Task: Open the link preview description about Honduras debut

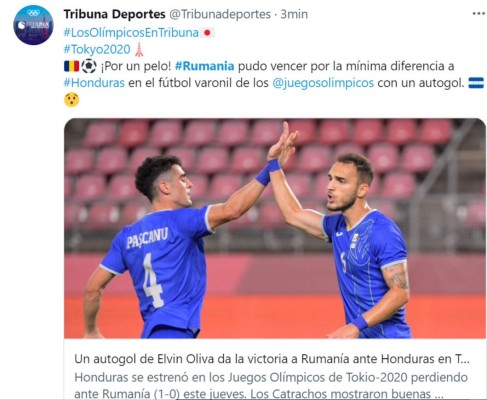Action: click(271, 385)
